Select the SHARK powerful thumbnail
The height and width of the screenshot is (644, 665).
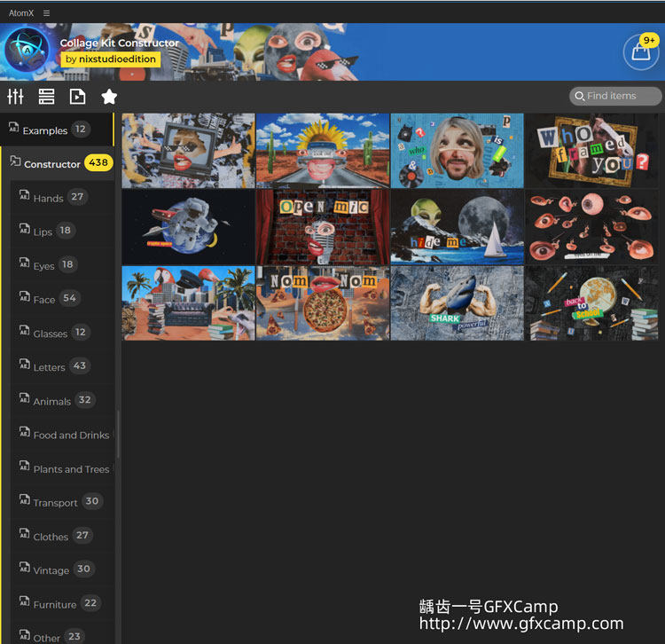tap(458, 303)
